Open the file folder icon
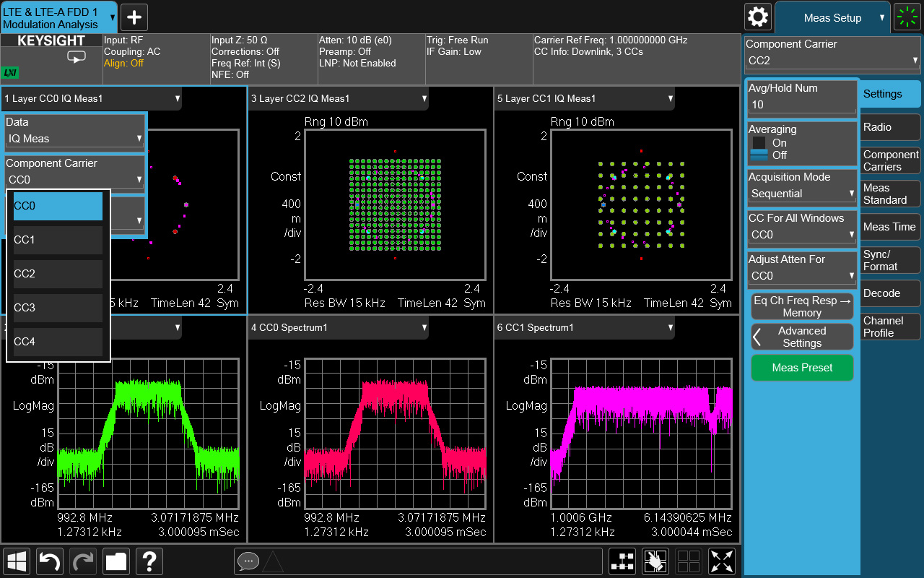 (x=115, y=561)
